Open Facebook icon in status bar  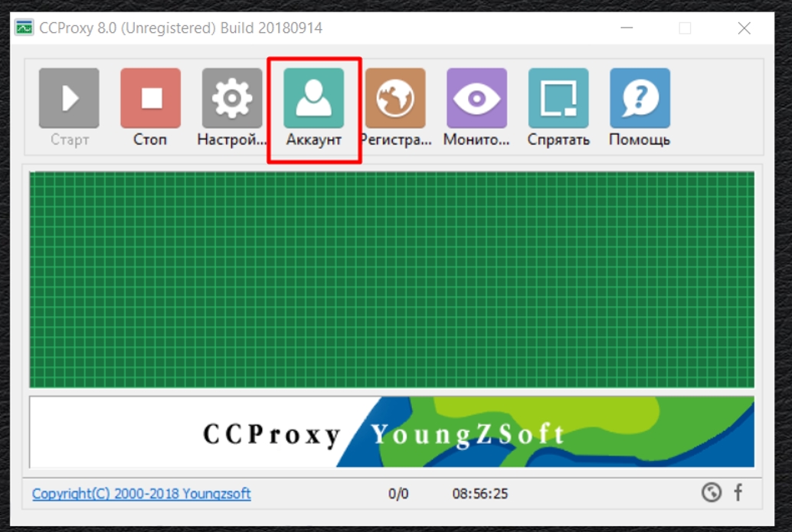click(738, 492)
